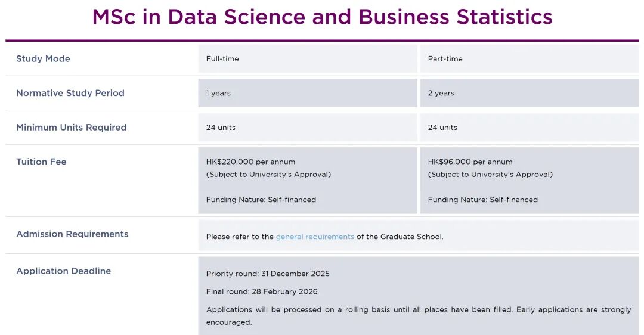Click the HK$96,000 per annum fee

[470, 162]
